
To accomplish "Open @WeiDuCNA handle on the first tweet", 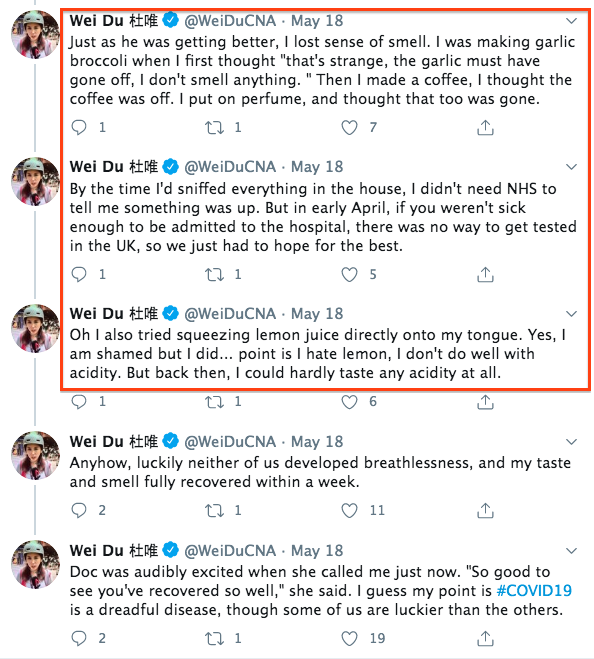I will (x=230, y=21).
